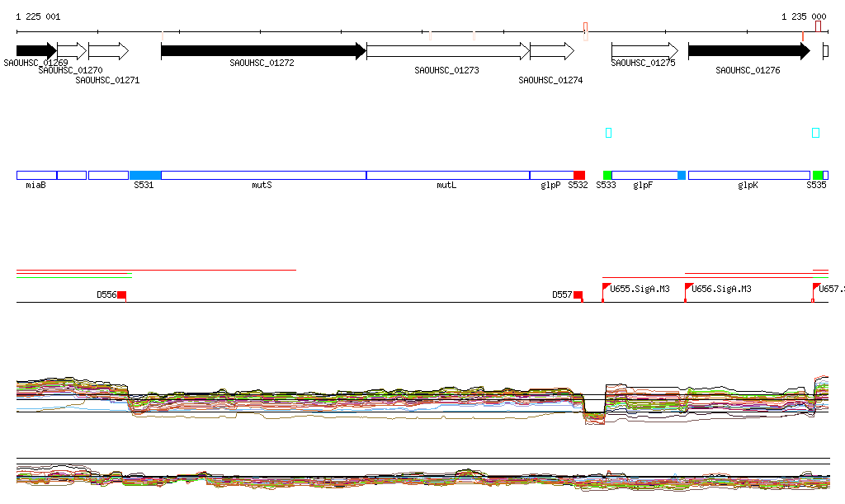This screenshot has width=845, height=504.
Task: Select the white SAOUHSC_01273 gene arrow
Action: [447, 51]
